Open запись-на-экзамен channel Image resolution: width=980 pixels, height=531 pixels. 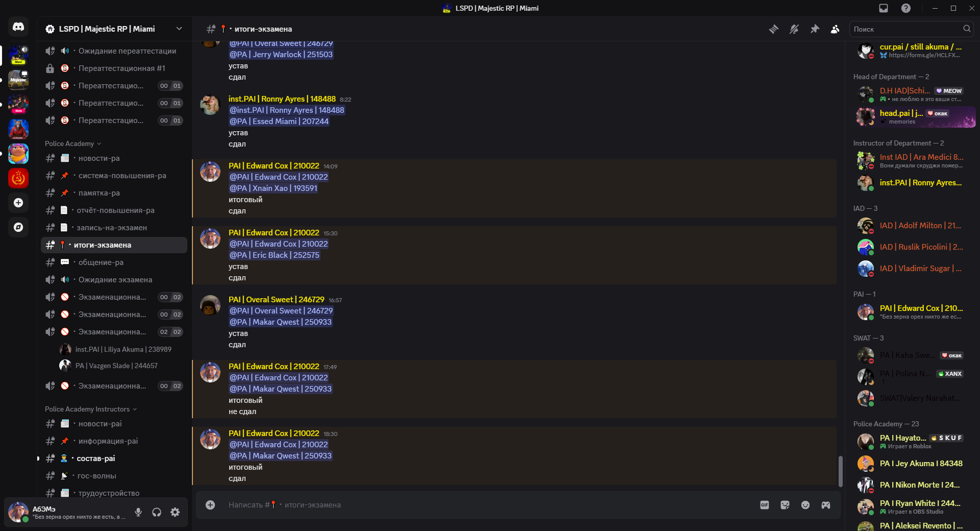click(x=114, y=228)
